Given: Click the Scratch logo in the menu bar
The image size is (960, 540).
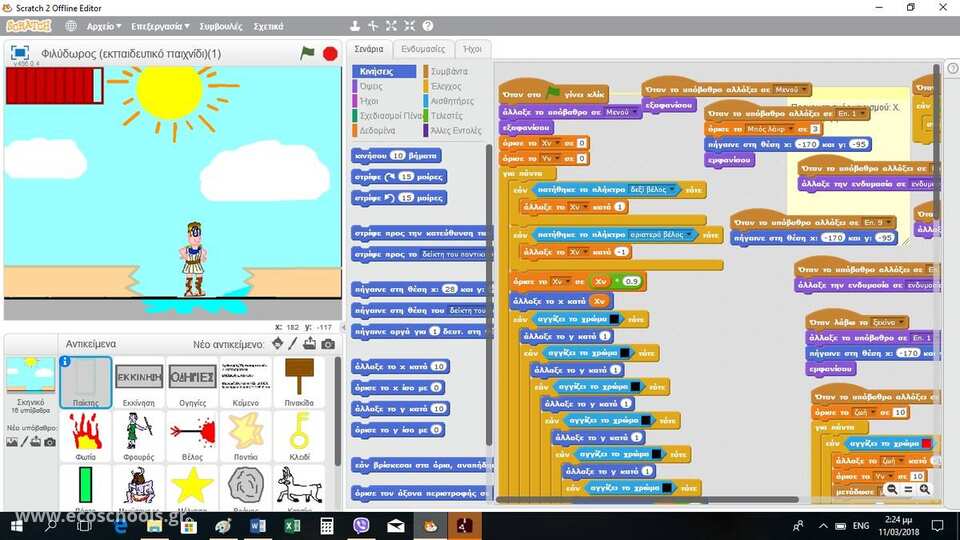Looking at the screenshot, I should (x=28, y=26).
